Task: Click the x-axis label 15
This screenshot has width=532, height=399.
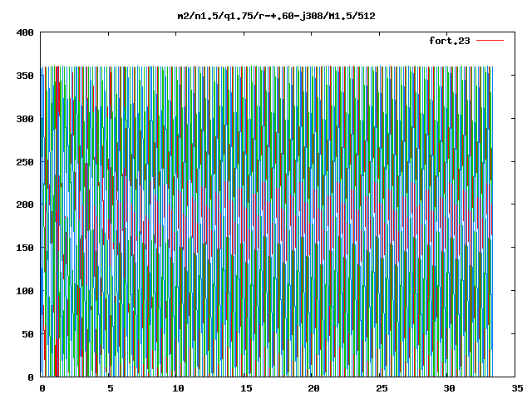Action: (x=246, y=388)
